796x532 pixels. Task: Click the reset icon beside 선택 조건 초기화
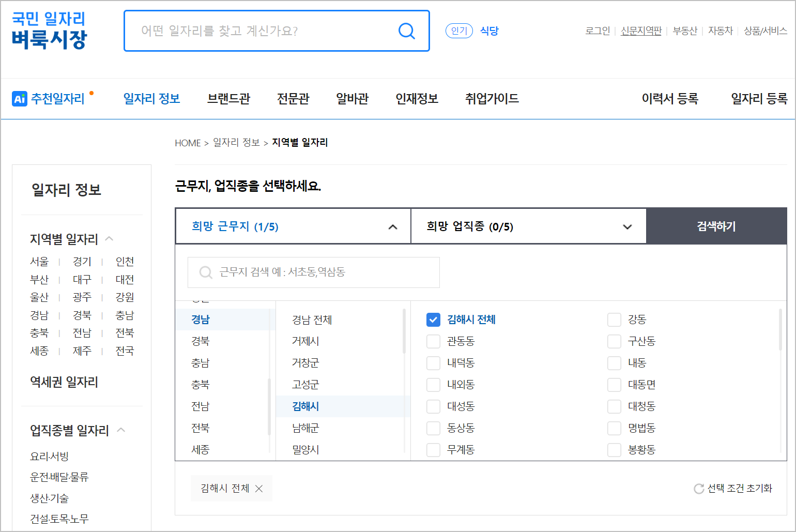click(699, 489)
